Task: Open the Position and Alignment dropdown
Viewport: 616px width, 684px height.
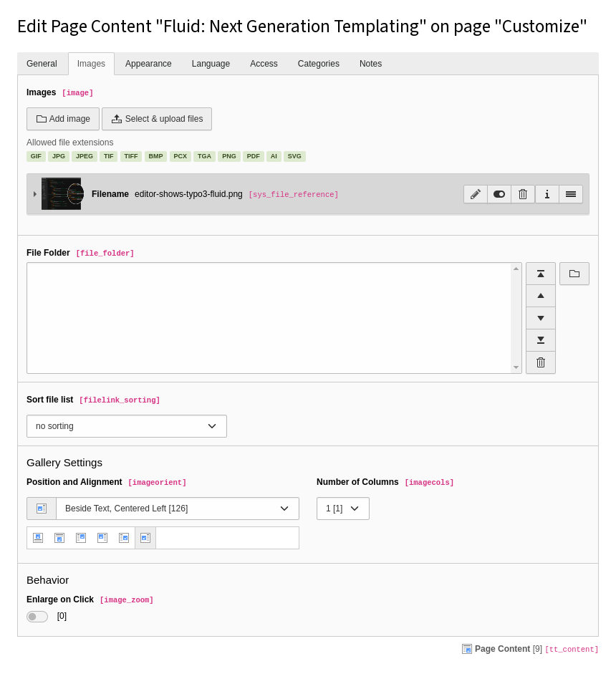Action: coord(177,509)
